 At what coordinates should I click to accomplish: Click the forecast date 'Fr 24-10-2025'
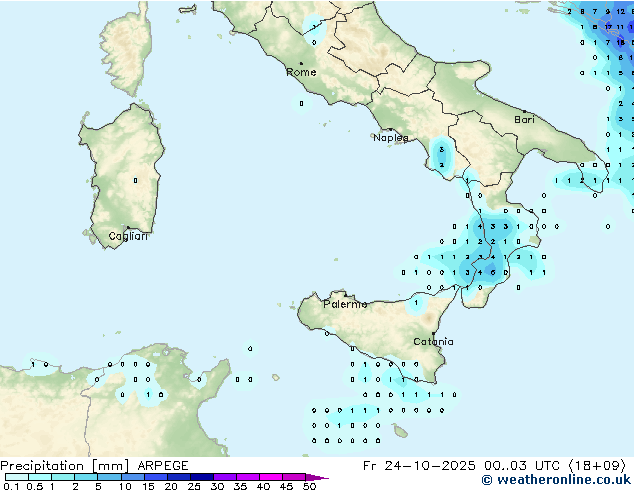419,466
